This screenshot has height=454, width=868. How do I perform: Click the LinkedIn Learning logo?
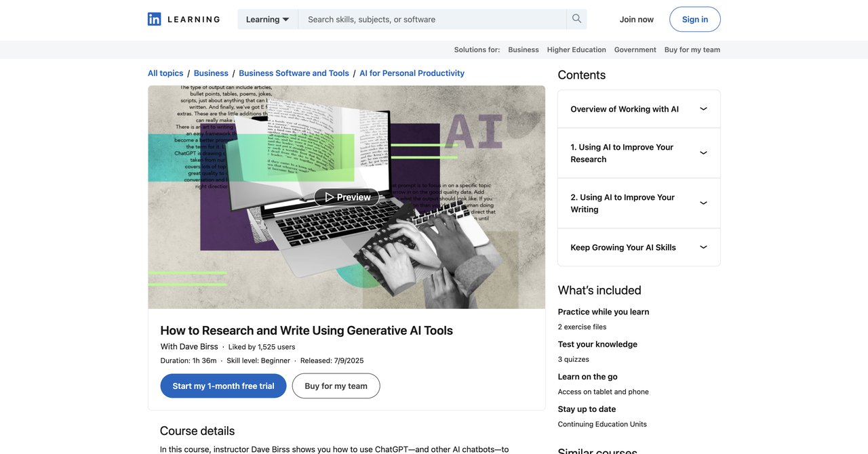coord(184,19)
